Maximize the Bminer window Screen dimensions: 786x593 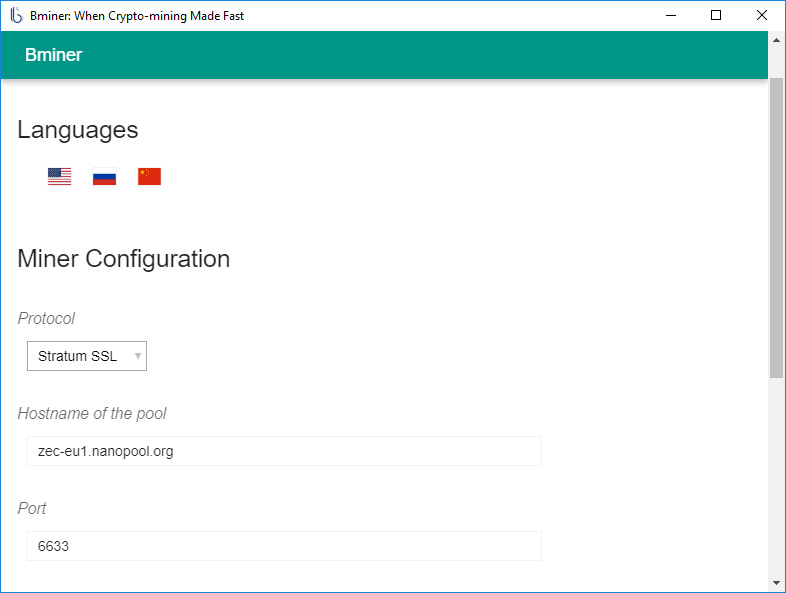pyautogui.click(x=716, y=16)
